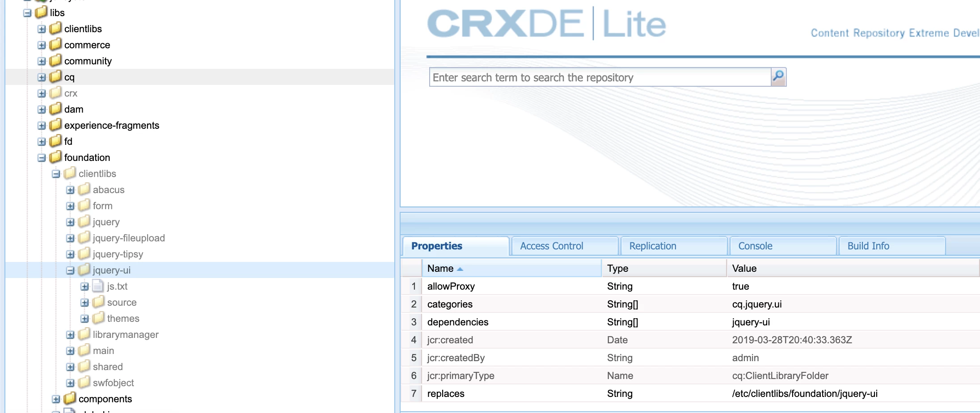Click the jquery-fileupload folder icon
The height and width of the screenshot is (413, 980).
tap(84, 237)
